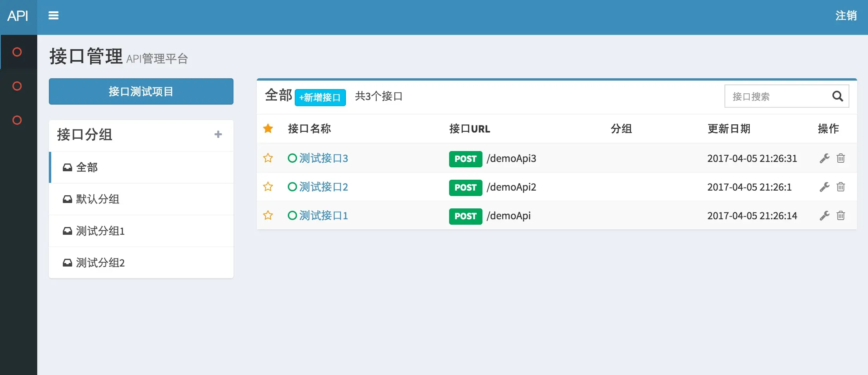The height and width of the screenshot is (375, 868).
Task: Click the bottom sidebar circle icon
Action: coord(17,120)
